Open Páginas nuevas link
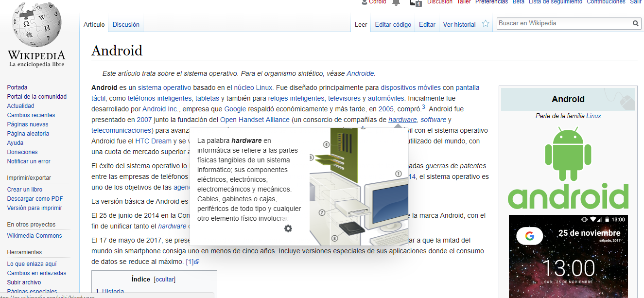 pos(28,124)
